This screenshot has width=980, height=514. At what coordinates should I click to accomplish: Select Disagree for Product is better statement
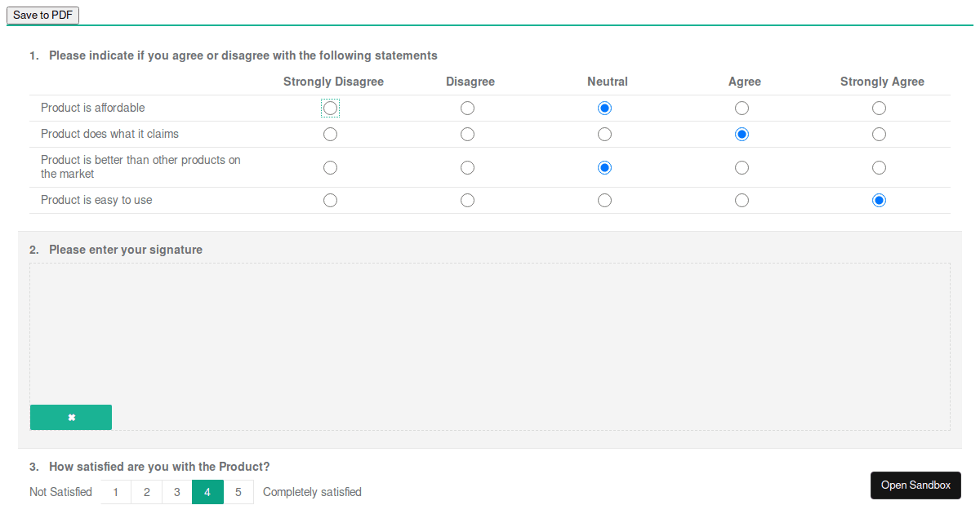467,167
